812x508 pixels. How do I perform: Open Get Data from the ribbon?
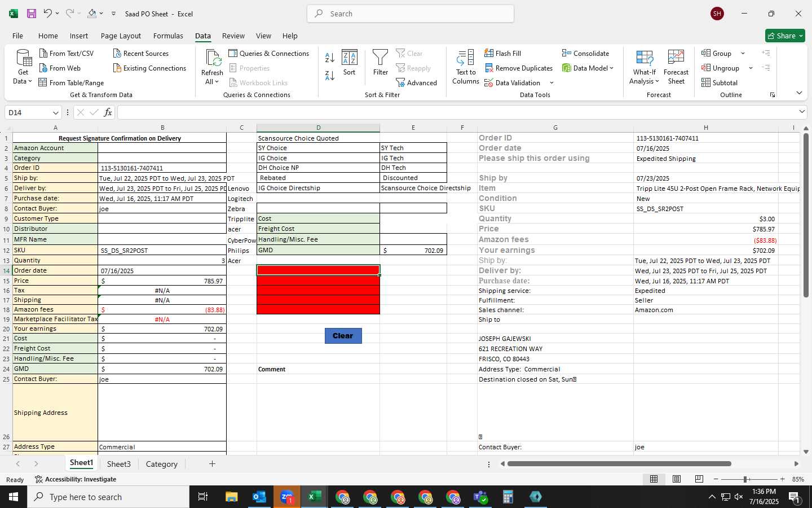coord(23,67)
